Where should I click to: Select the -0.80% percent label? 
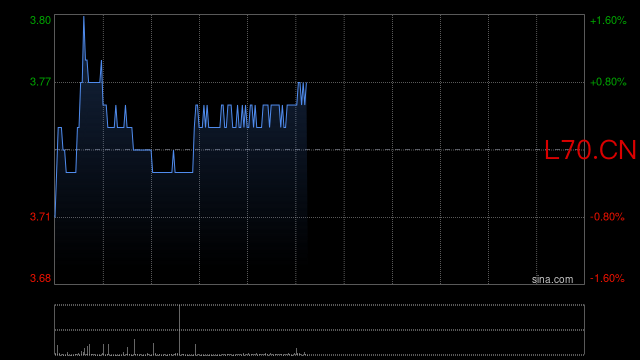tap(607, 217)
